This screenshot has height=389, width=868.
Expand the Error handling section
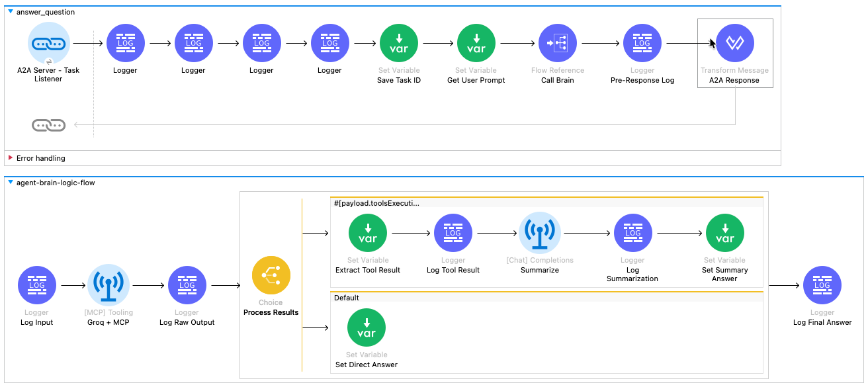click(11, 157)
